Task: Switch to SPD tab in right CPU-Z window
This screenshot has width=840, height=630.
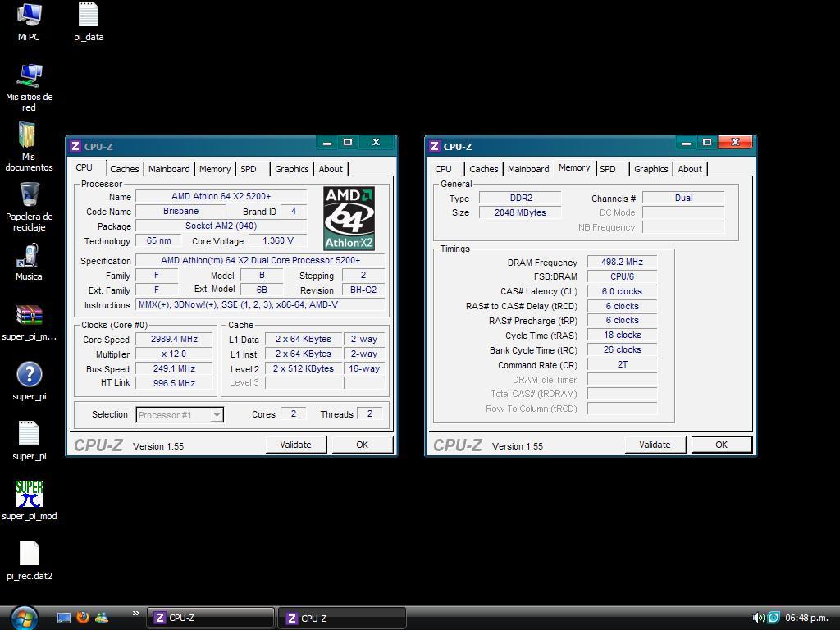Action: tap(608, 169)
